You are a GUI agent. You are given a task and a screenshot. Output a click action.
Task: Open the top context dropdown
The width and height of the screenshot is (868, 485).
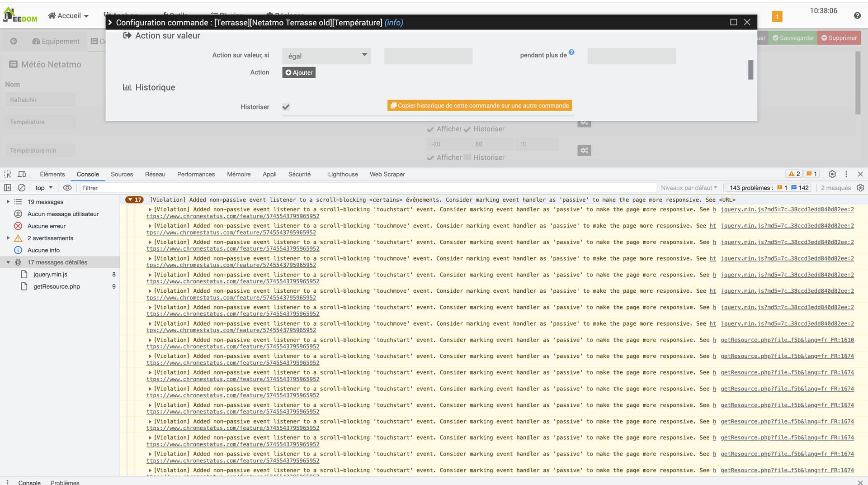(x=44, y=188)
